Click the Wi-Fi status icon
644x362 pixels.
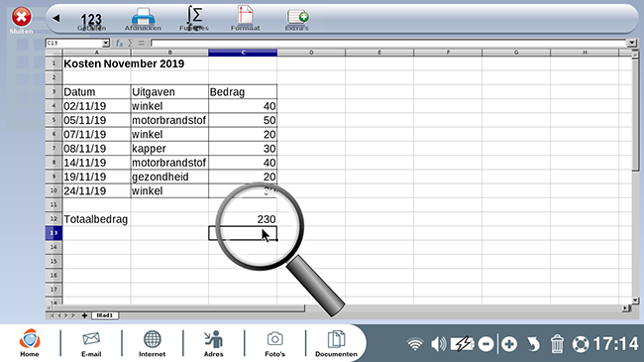click(415, 344)
